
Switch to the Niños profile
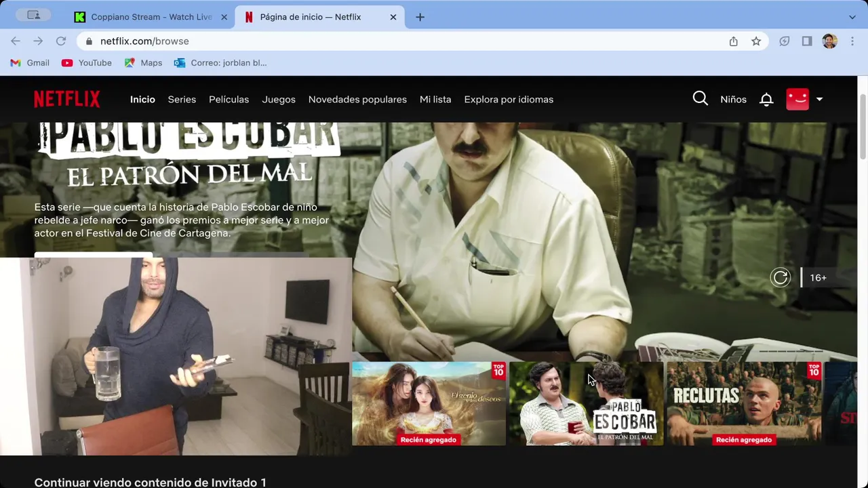coord(733,99)
